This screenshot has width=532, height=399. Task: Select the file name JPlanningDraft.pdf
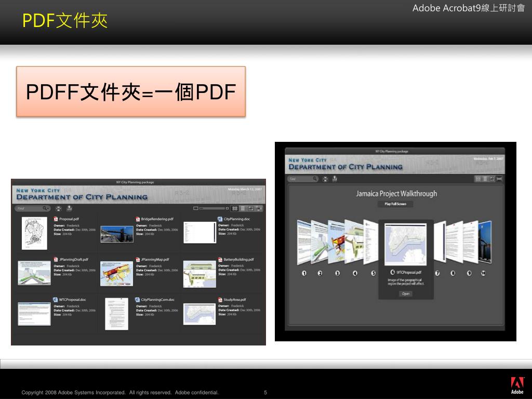point(74,260)
